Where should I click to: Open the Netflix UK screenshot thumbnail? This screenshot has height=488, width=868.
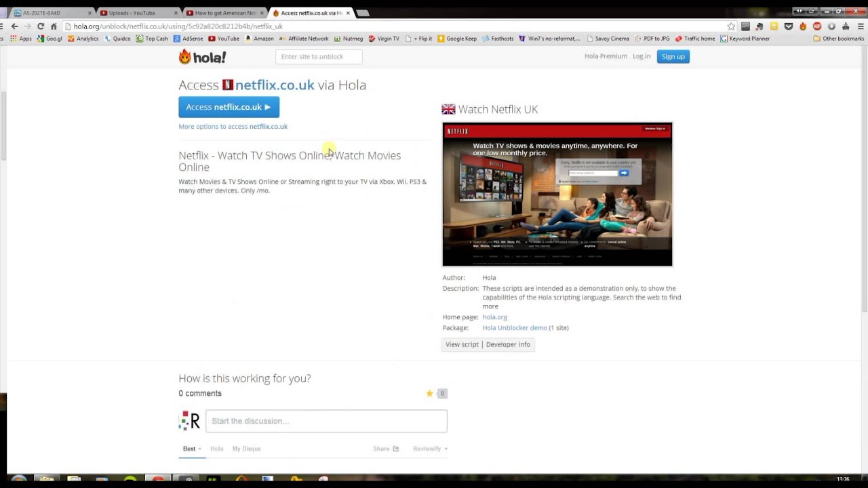557,195
